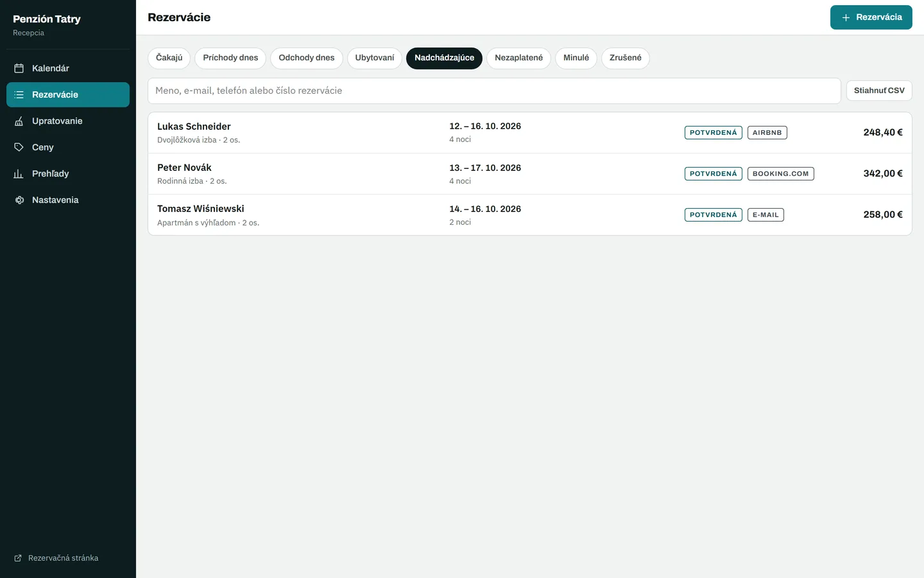Click the broom icon beside Upratovanie
The image size is (924, 578).
tap(19, 121)
